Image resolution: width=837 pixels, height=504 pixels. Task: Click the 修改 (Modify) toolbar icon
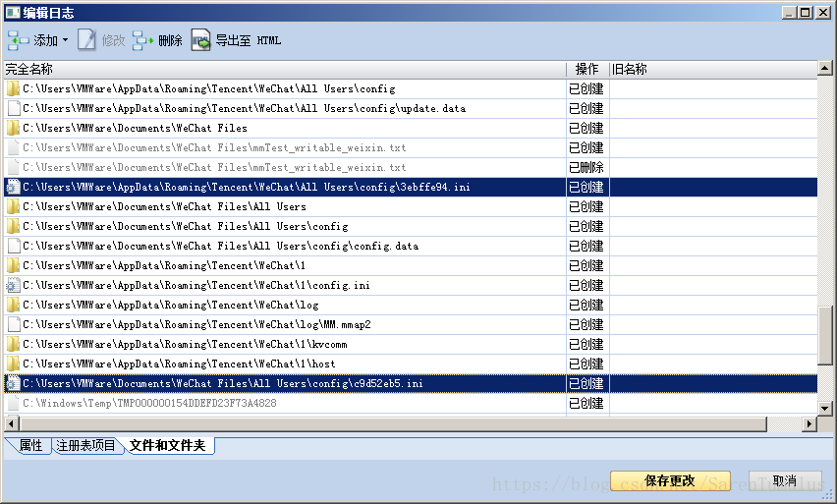(x=86, y=40)
